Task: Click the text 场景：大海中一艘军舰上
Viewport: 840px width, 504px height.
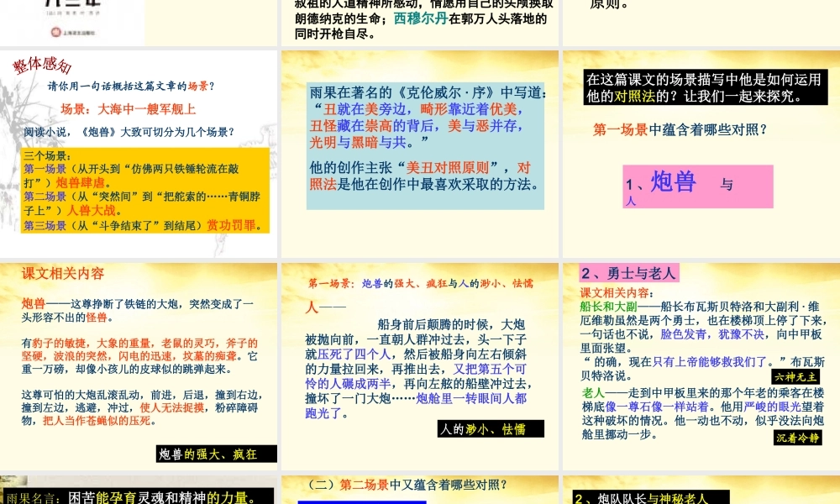Action: [128, 109]
